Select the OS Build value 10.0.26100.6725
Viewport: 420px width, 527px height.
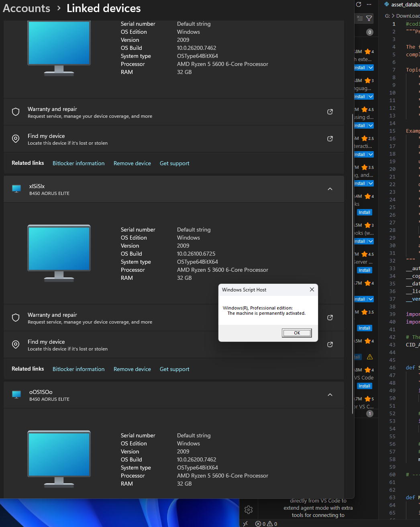tap(196, 254)
